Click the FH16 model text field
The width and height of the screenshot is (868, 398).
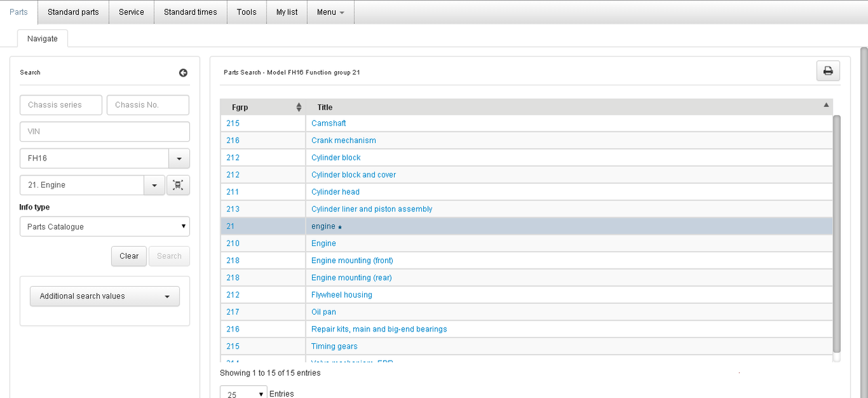click(94, 159)
